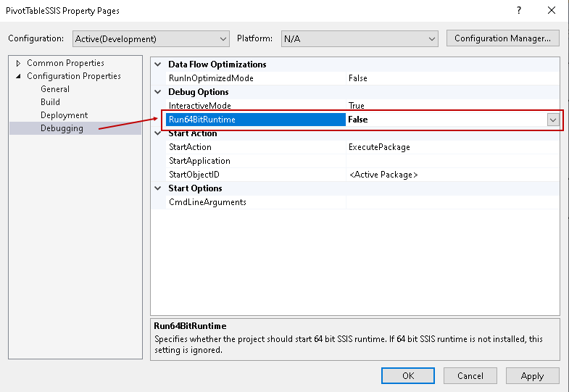Open the Platform dropdown

(359, 38)
